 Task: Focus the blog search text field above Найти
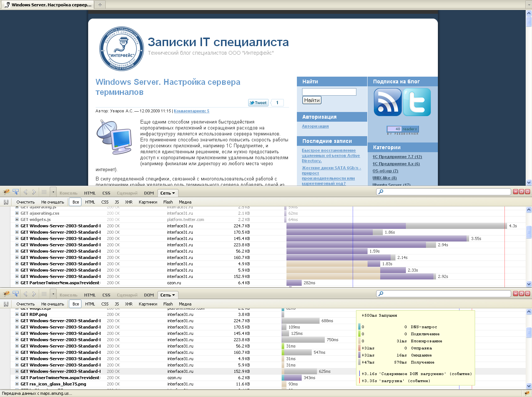(x=329, y=92)
